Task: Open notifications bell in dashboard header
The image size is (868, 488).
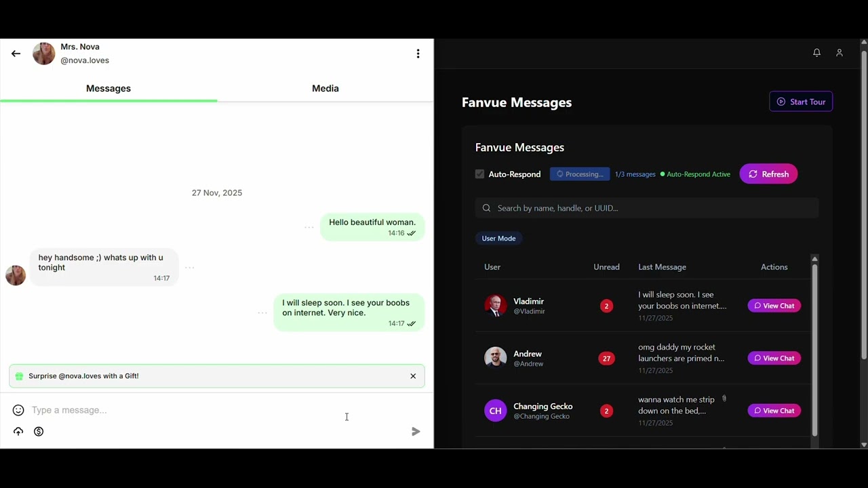Action: (816, 53)
